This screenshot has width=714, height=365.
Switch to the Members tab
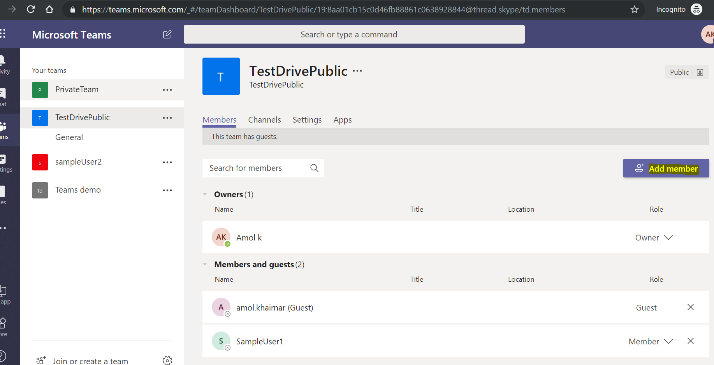[x=219, y=120]
